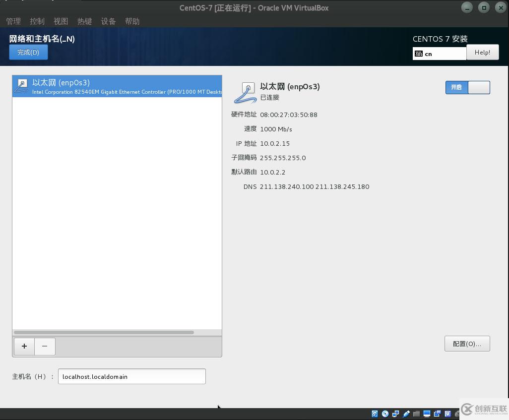Click the 已连接 connected status text
This screenshot has height=420, width=509.
point(270,97)
